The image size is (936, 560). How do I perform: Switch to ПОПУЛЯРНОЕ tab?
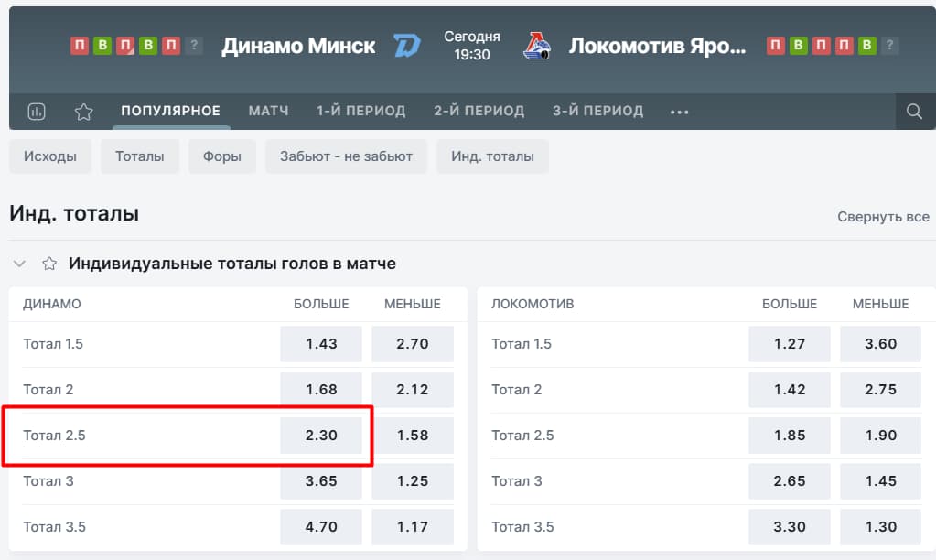click(x=171, y=111)
